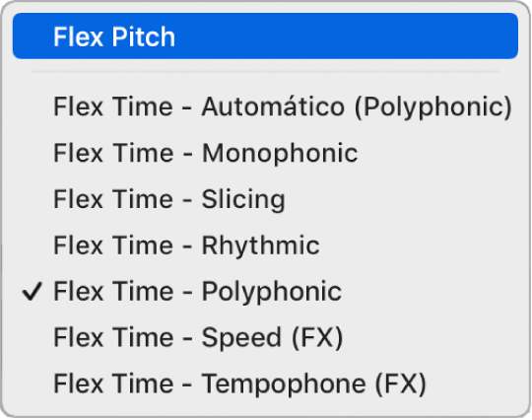Select Flex Time - Tempophone (FX)
Viewport: 532px width, 420px height.
265,384
